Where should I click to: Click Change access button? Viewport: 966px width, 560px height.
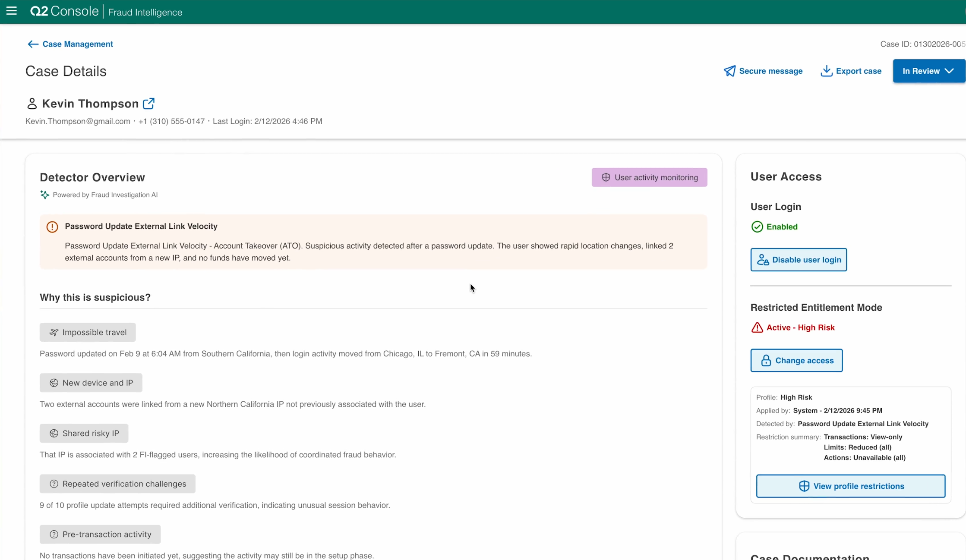point(796,360)
